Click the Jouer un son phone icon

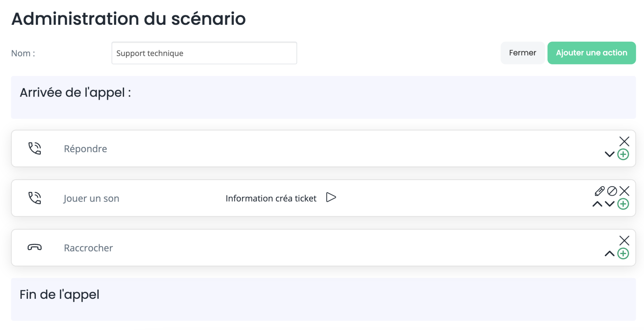pos(35,198)
